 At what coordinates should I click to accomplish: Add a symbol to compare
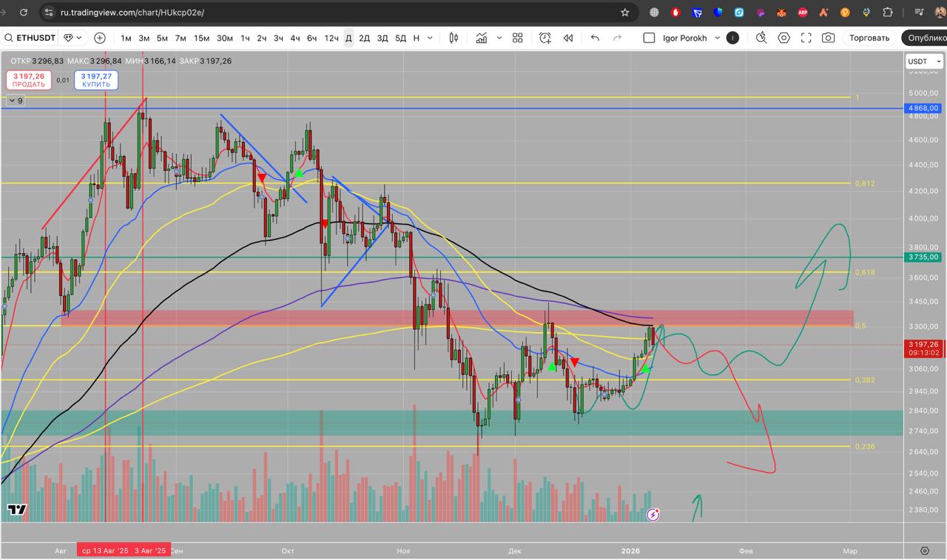coord(100,38)
